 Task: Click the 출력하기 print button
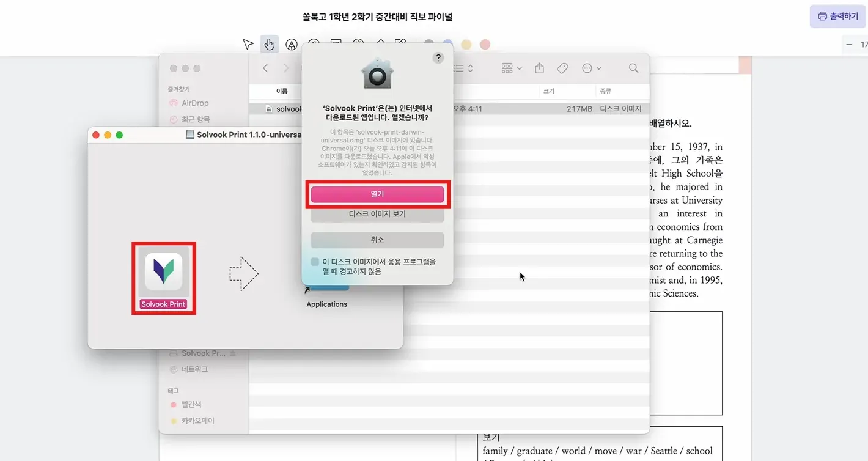(x=838, y=17)
